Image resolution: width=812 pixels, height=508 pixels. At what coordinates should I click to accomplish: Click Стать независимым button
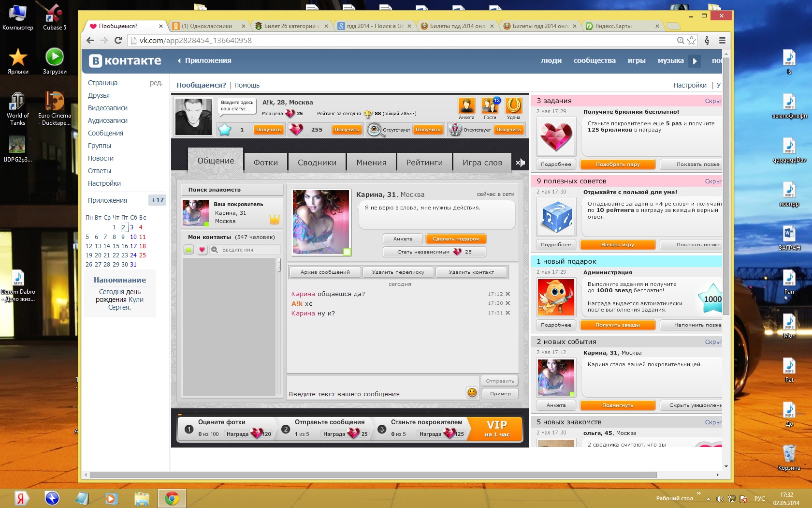pos(434,252)
